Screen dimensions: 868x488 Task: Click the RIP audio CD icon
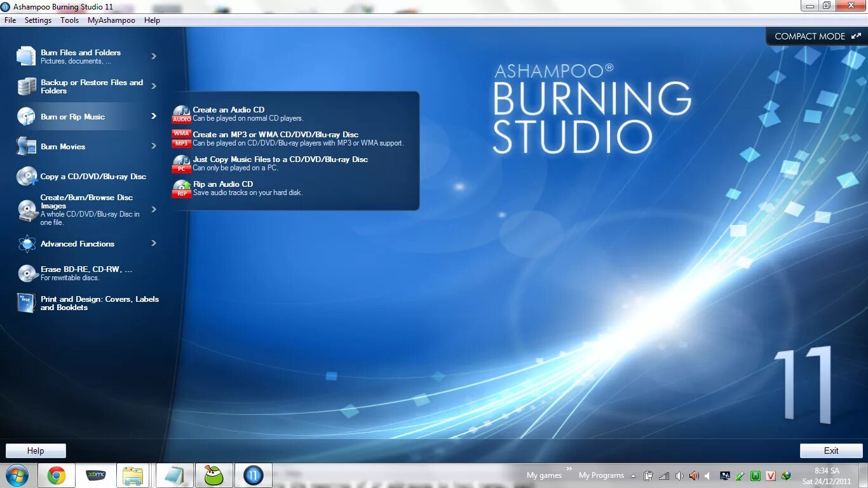182,188
